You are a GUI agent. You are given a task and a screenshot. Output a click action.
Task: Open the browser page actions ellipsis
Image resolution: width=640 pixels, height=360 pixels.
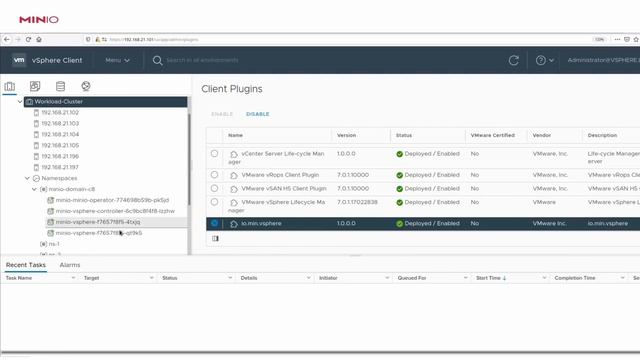[617, 40]
